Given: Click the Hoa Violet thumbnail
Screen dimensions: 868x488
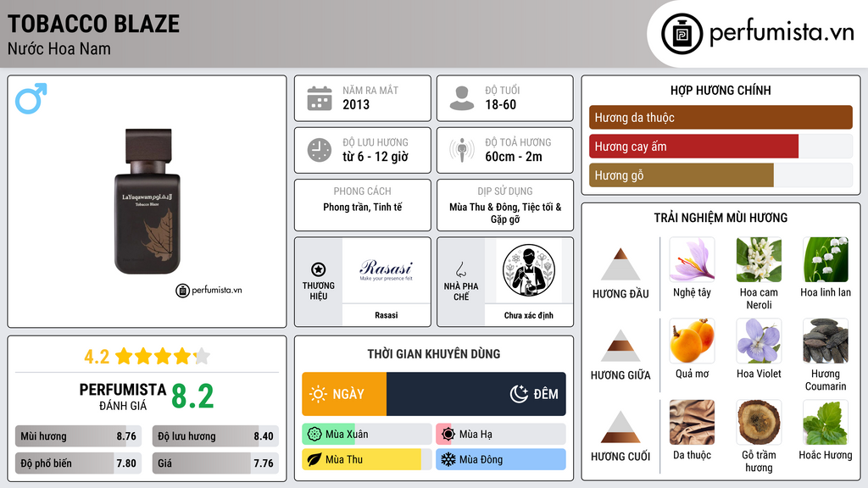Looking at the screenshot, I should (x=759, y=341).
